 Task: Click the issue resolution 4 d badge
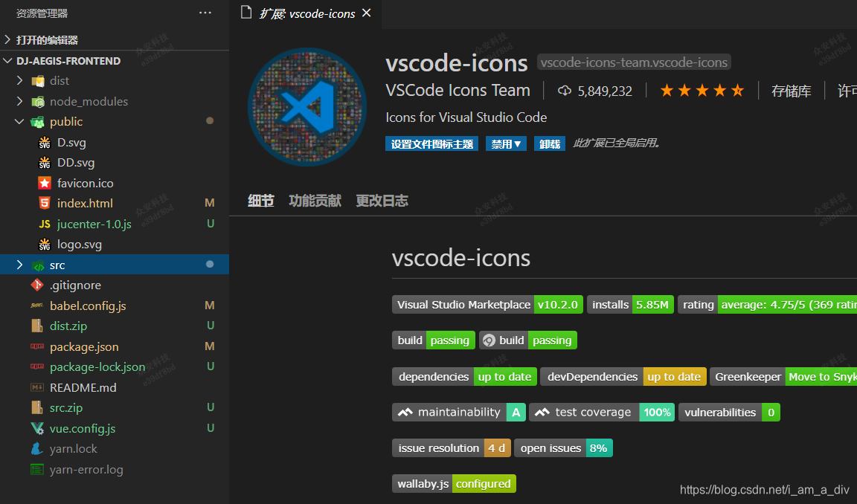click(452, 448)
